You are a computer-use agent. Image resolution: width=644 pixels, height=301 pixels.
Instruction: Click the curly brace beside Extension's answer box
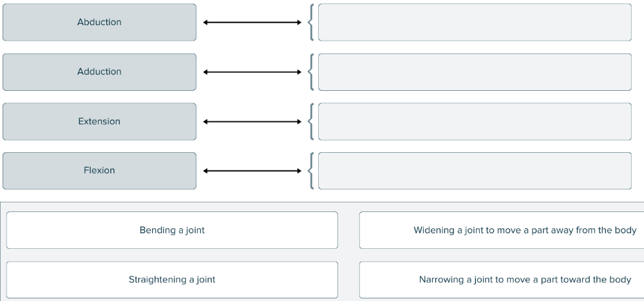[311, 121]
